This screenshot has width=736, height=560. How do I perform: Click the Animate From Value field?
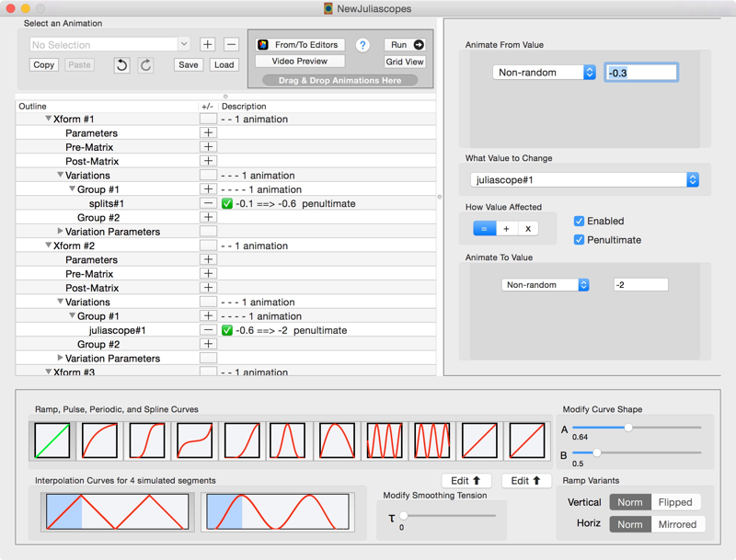pyautogui.click(x=641, y=73)
